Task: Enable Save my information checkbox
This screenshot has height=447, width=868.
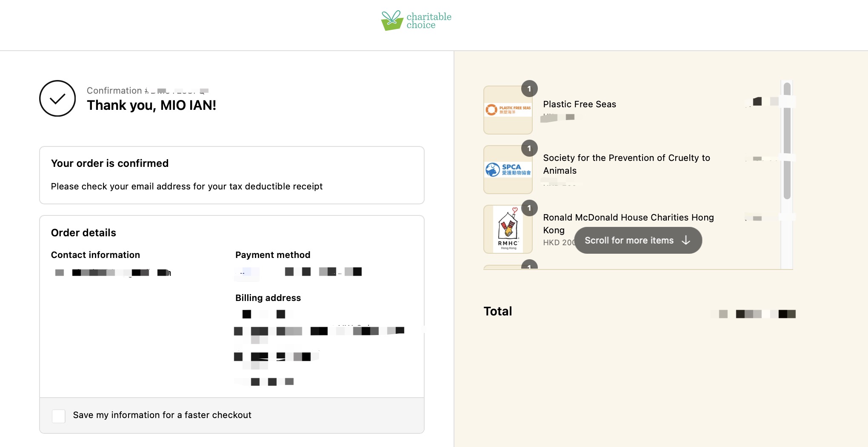Action: click(59, 416)
